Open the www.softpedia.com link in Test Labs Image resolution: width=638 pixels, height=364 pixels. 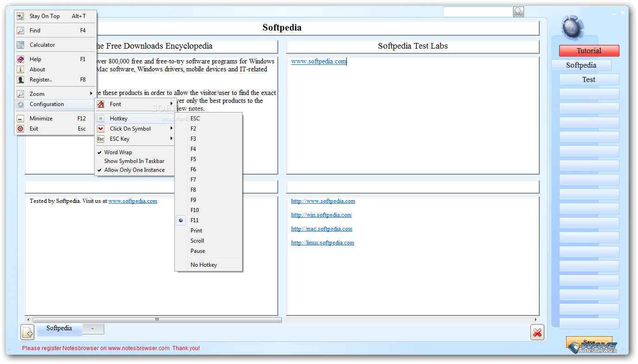click(x=319, y=61)
